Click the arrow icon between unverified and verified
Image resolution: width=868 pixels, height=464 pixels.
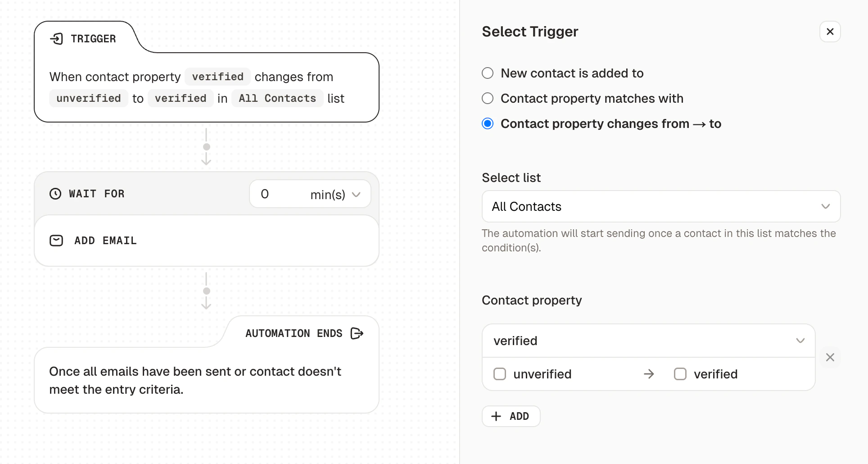coord(648,374)
